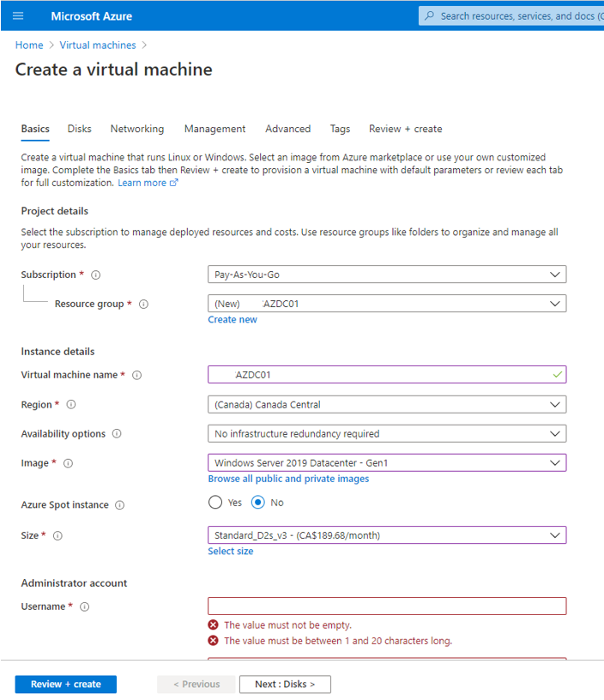The width and height of the screenshot is (604, 700).
Task: Click the Virtual machine name info icon
Action: (137, 375)
